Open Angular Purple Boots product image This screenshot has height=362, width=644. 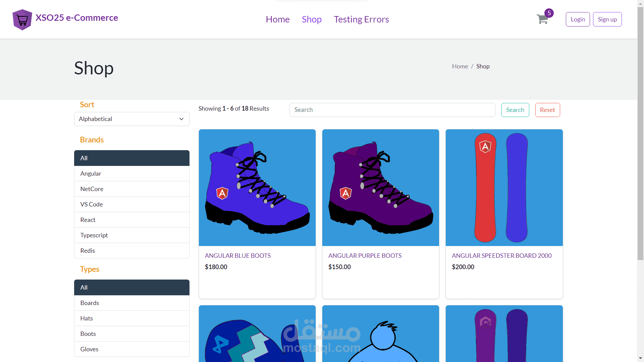coord(380,188)
